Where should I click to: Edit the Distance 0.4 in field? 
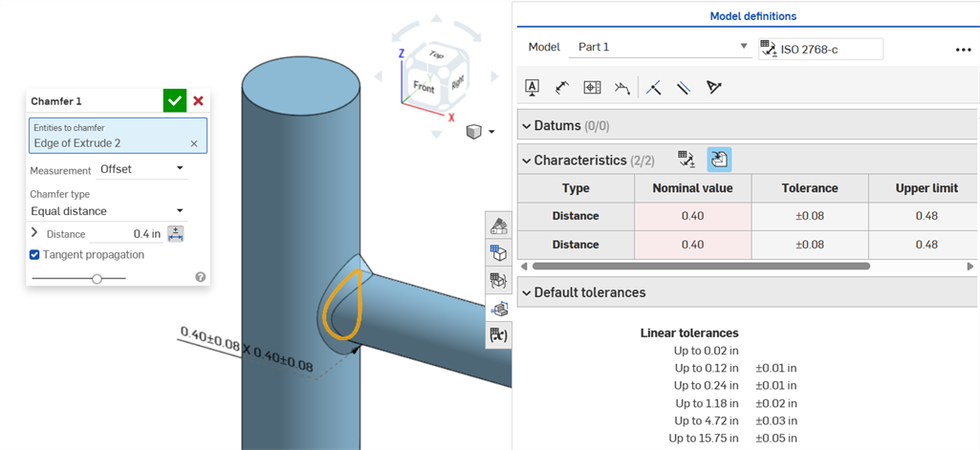pos(127,234)
